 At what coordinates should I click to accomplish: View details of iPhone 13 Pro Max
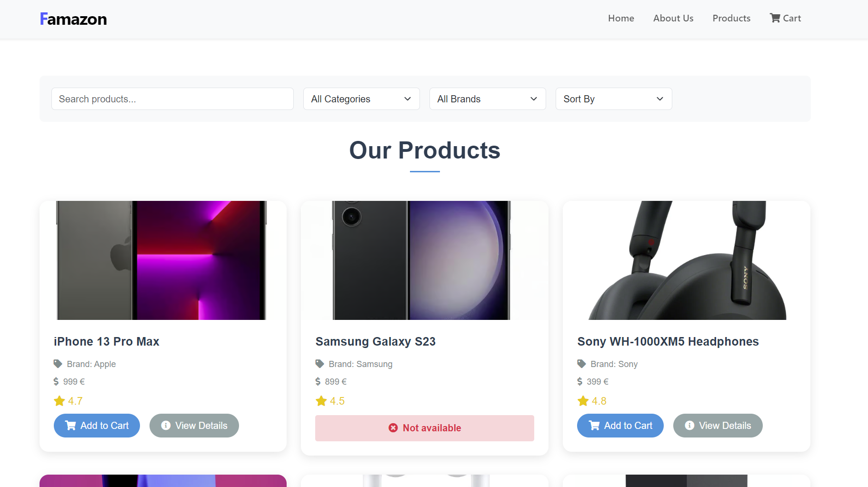pyautogui.click(x=194, y=425)
